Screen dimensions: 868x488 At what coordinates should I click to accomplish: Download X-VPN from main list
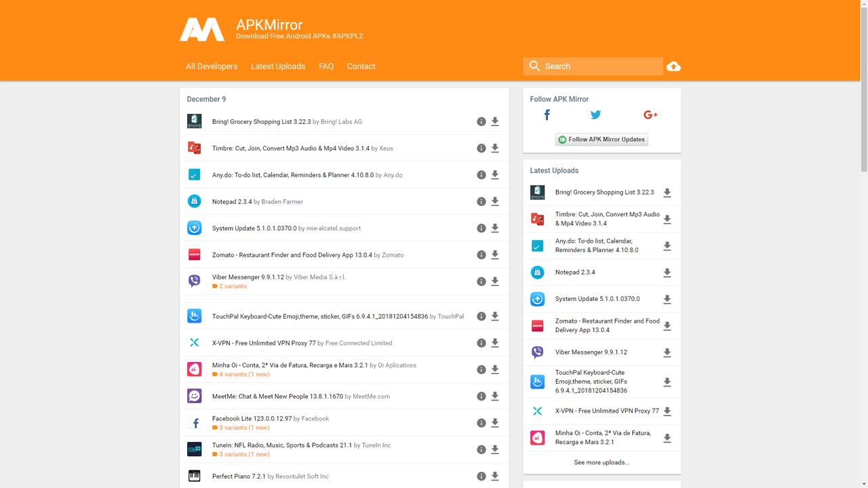point(495,343)
